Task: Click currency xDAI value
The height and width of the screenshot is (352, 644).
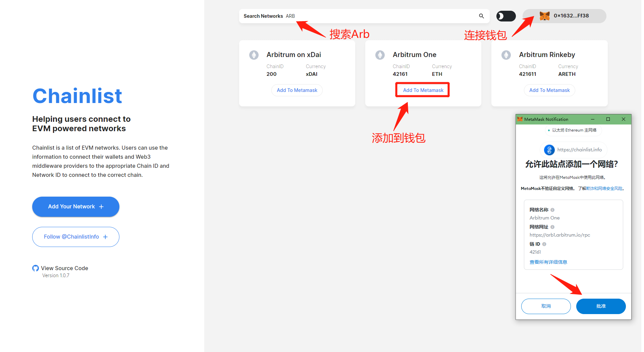Action: point(312,74)
